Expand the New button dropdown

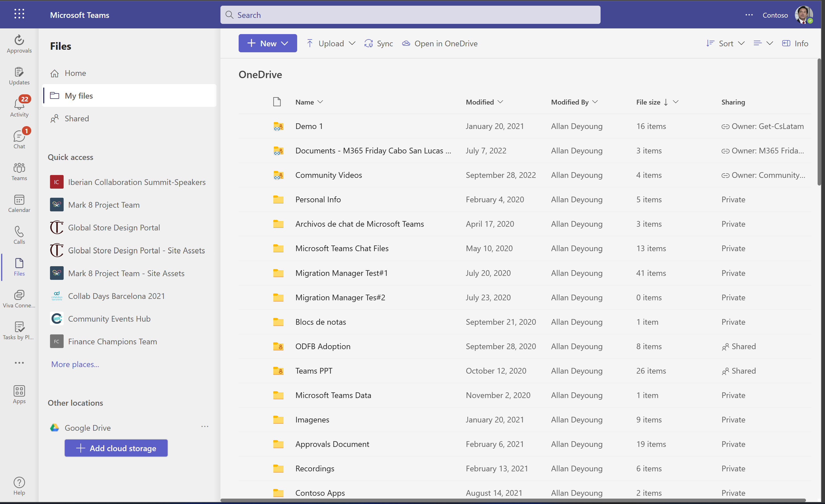pyautogui.click(x=268, y=43)
